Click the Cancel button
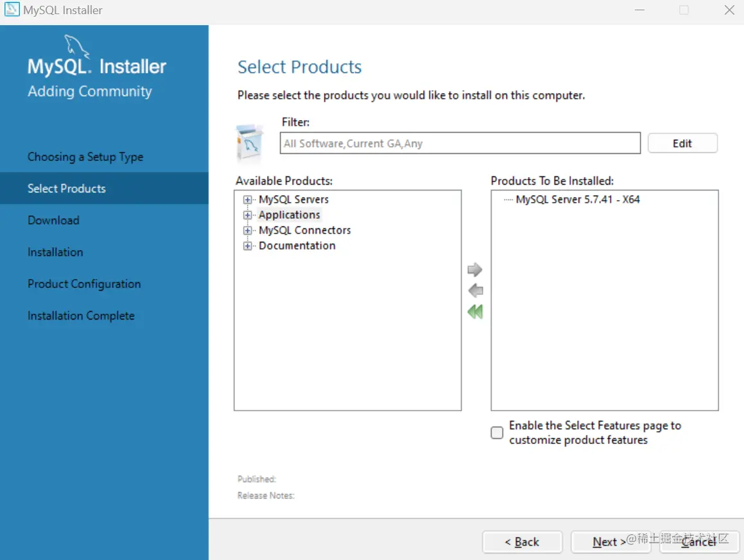This screenshot has height=560, width=744. [699, 541]
